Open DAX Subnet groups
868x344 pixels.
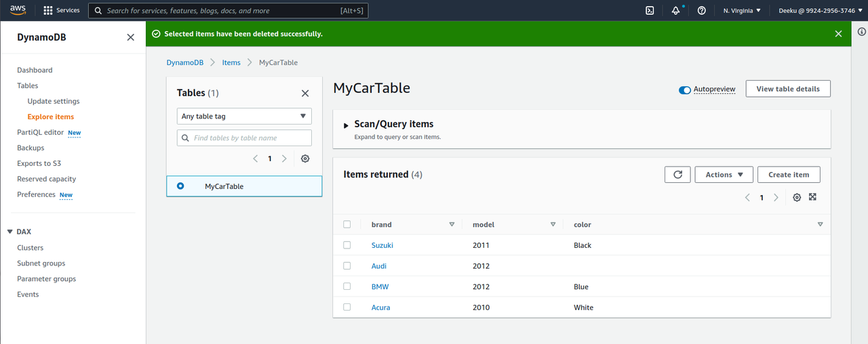tap(41, 263)
